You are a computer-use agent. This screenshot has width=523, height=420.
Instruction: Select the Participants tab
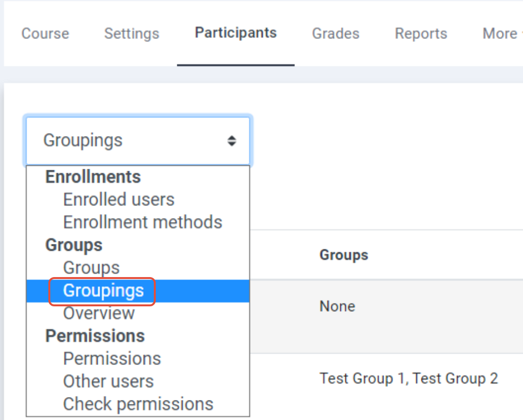pyautogui.click(x=235, y=33)
